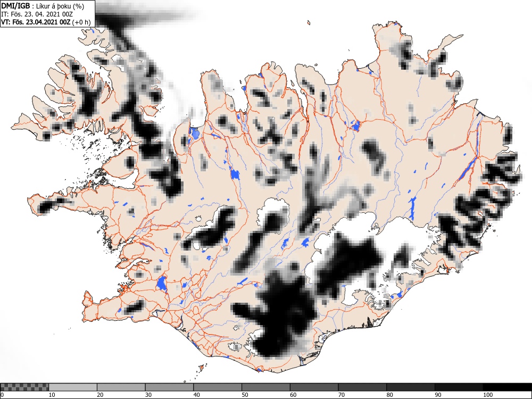Image resolution: width=532 pixels, height=399 pixels.
Task: Click the 50-60 legend swatch
Action: (x=265, y=387)
